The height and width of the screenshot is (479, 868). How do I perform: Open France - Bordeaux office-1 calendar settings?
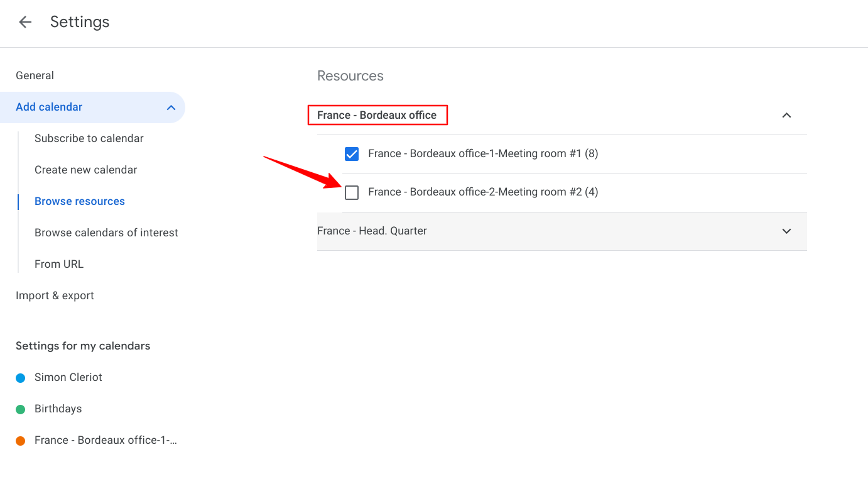click(106, 440)
